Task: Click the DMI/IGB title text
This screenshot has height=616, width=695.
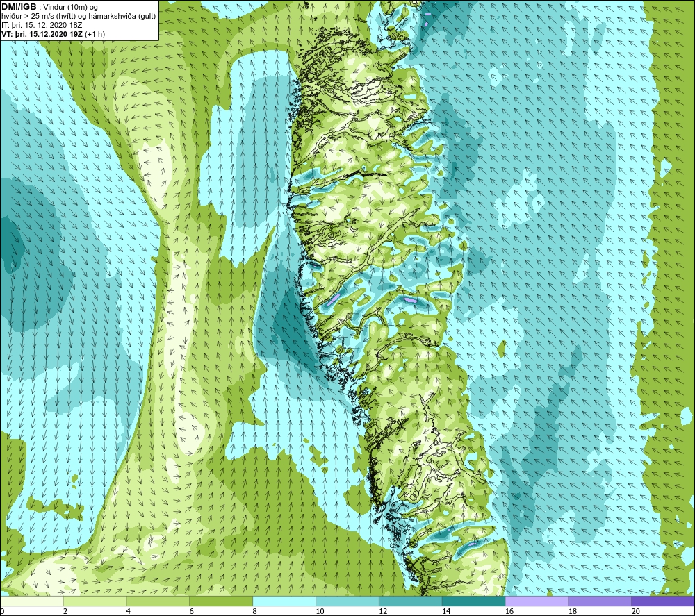Action: 19,7
